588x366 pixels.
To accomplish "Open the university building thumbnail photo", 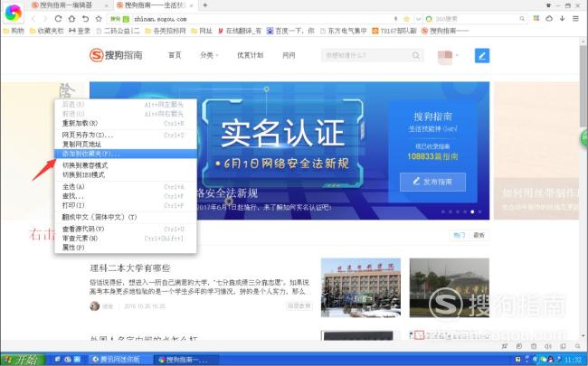I will coord(360,287).
